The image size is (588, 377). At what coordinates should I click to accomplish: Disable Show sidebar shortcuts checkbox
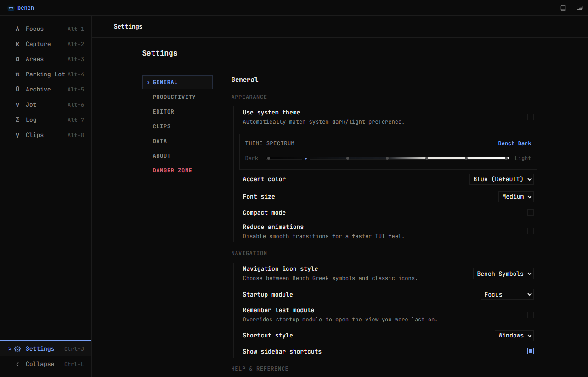tap(531, 351)
